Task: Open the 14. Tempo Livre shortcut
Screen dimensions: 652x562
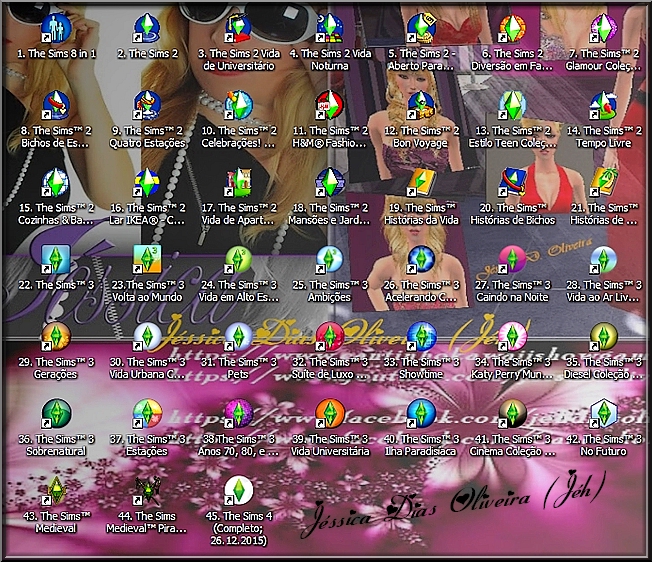Action: coord(604,106)
